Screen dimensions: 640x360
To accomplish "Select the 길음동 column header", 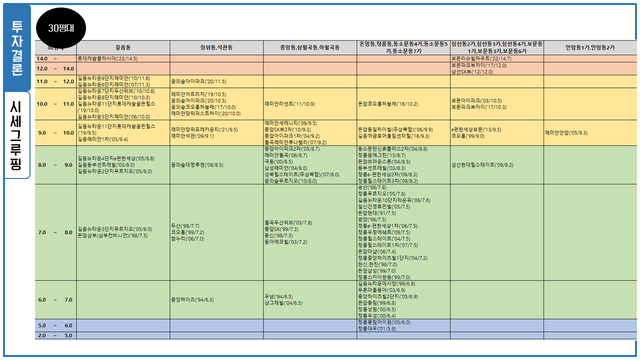I will tap(123, 47).
